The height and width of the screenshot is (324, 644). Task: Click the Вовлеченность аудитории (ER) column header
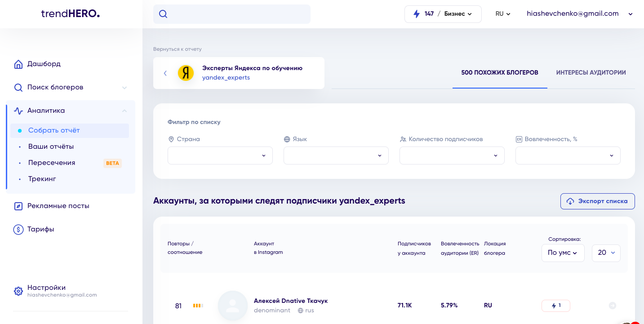[460, 249]
